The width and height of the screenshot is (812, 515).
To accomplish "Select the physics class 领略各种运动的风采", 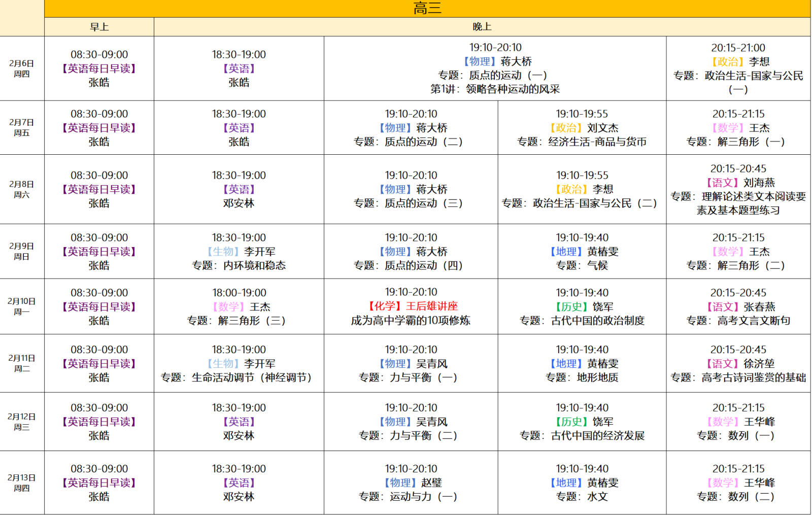I will coord(495,68).
